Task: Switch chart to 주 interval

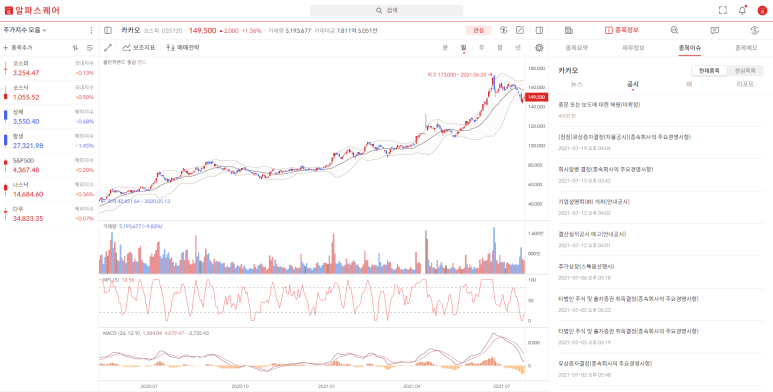Action: 482,48
